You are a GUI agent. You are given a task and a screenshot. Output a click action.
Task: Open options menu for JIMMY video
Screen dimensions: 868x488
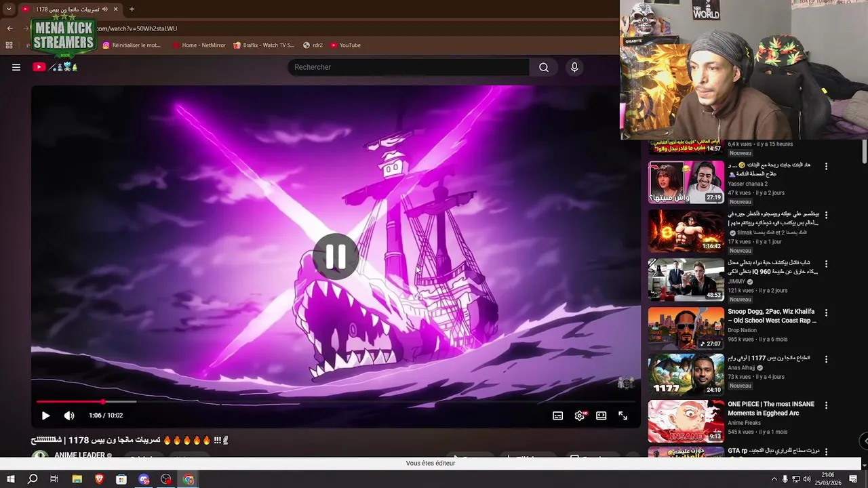tap(826, 264)
